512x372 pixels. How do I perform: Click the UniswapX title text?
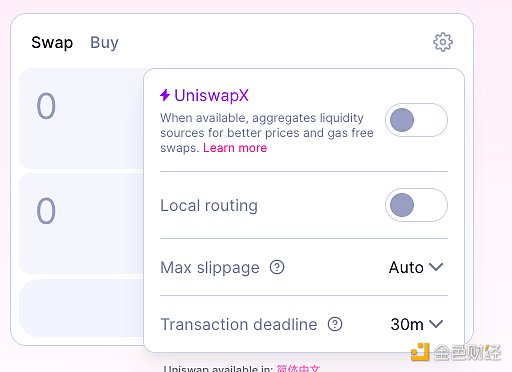pyautogui.click(x=211, y=95)
